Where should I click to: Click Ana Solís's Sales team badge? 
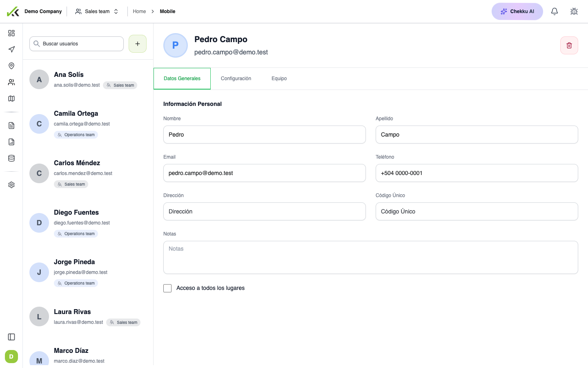pyautogui.click(x=120, y=85)
